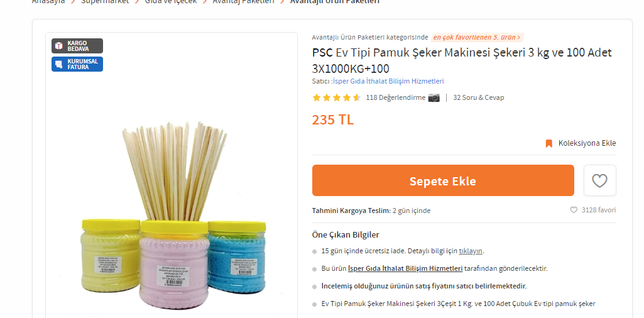Go to Supermarket breadcrumb
The image size is (644, 318).
105,2
